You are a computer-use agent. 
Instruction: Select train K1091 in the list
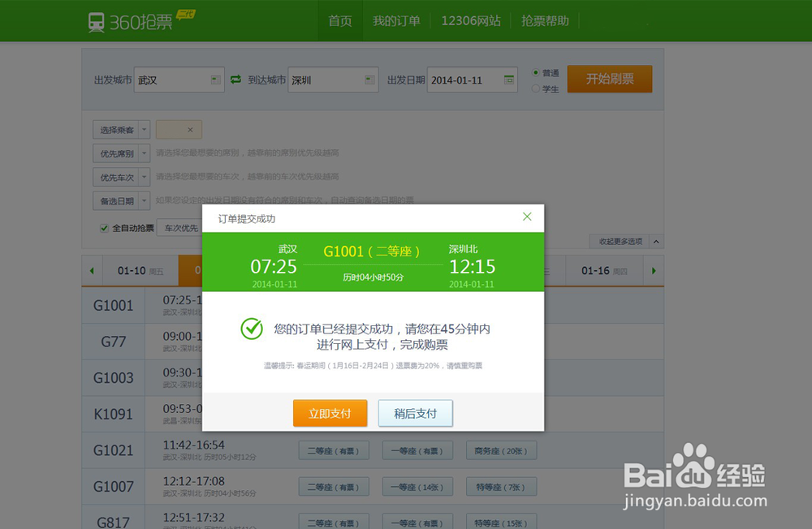(114, 414)
